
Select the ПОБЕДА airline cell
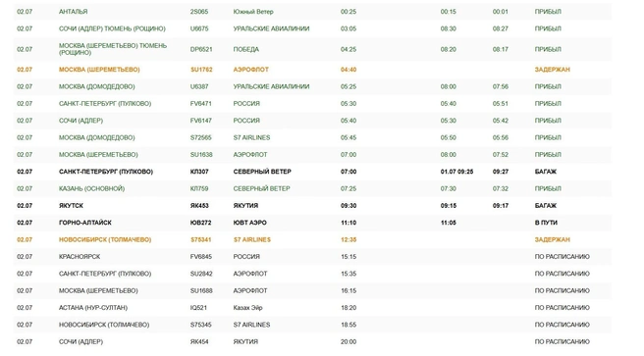click(x=246, y=49)
